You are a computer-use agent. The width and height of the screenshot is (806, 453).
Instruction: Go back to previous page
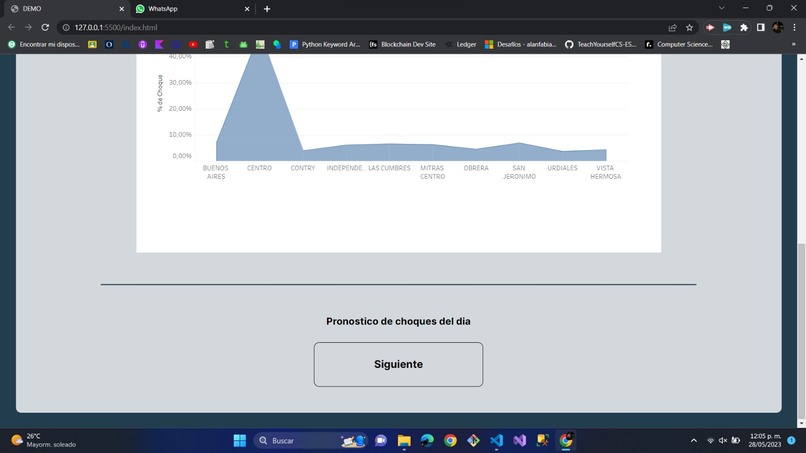pos(11,27)
